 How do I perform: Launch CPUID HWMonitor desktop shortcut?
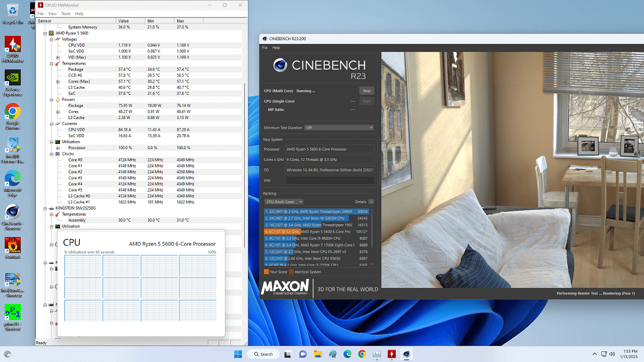click(12, 49)
